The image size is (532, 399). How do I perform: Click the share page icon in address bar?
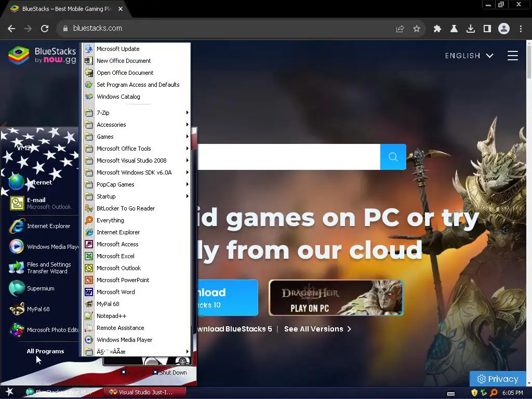pyautogui.click(x=400, y=29)
